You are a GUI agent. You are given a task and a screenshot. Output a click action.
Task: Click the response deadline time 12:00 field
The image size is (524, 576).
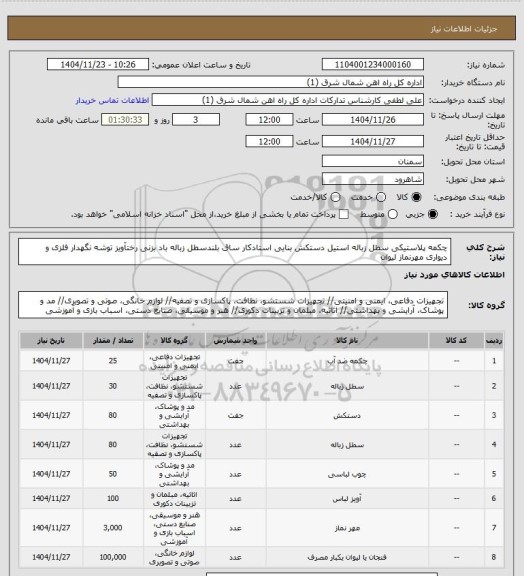pyautogui.click(x=269, y=120)
